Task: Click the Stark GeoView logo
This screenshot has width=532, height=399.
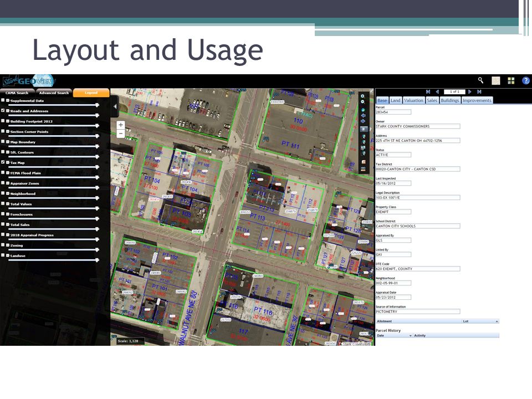Action: 29,81
